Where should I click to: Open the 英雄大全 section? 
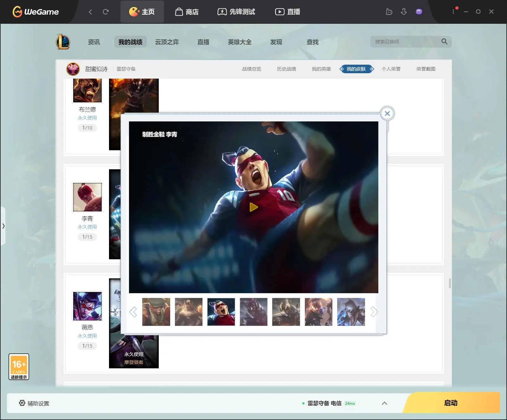[240, 42]
